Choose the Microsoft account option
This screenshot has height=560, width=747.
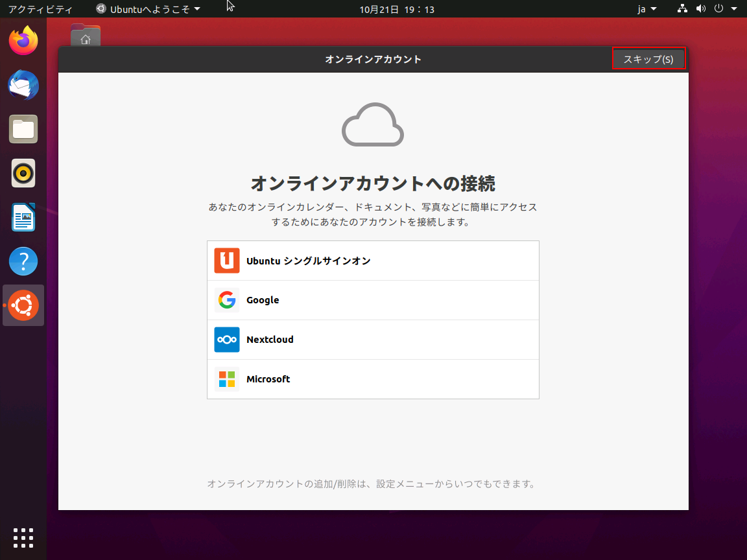373,379
